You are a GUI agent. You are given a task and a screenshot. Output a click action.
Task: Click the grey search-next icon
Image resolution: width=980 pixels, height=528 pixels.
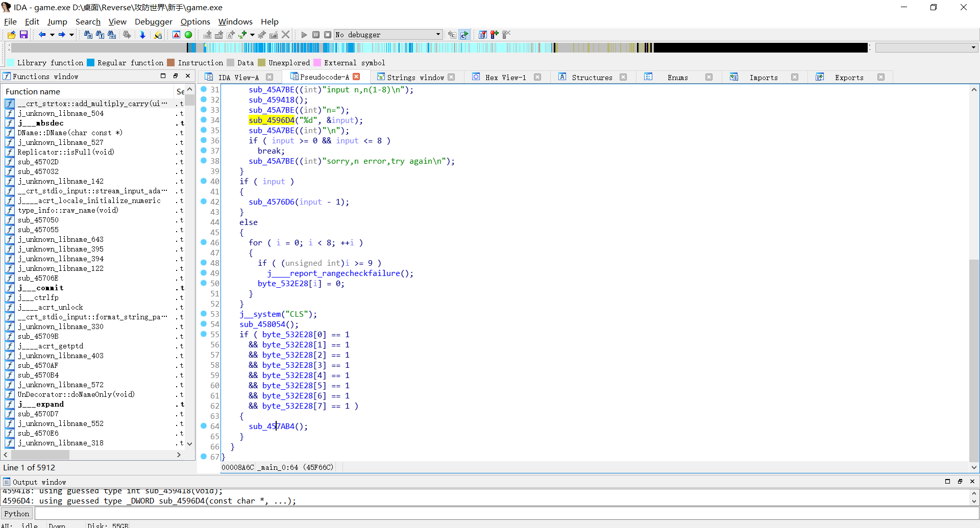pos(127,35)
